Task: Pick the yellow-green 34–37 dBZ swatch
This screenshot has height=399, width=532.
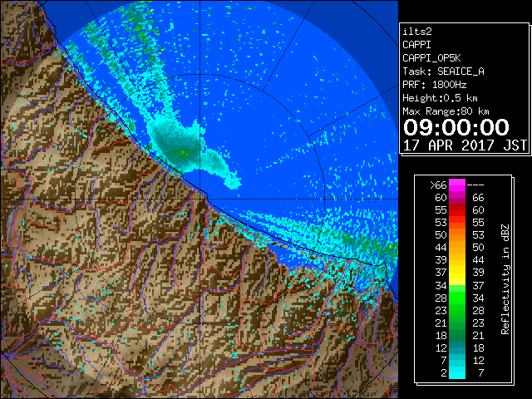Action: pyautogui.click(x=457, y=285)
